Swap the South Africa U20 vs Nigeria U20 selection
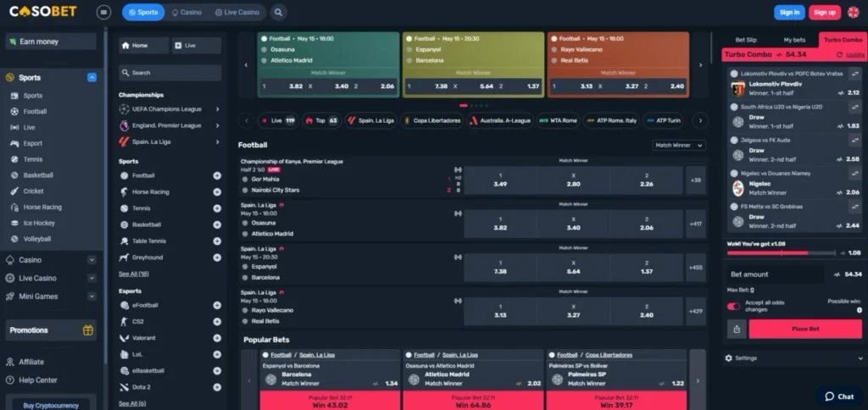 [x=854, y=107]
